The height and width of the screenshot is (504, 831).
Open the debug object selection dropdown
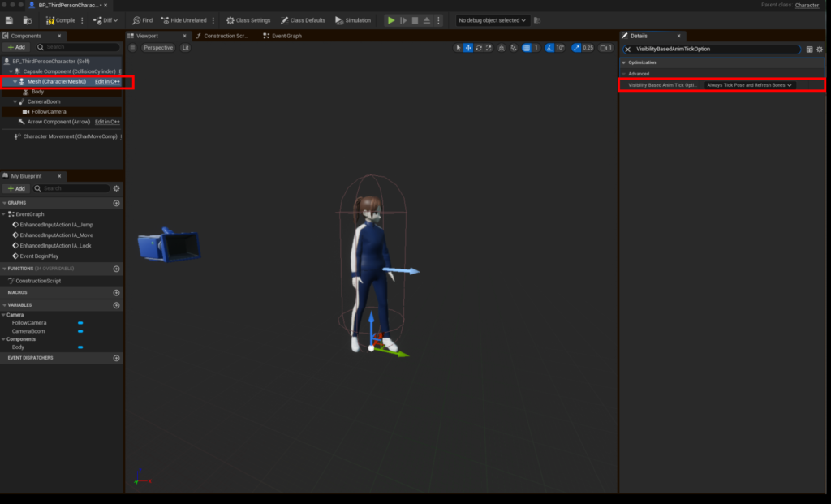[x=492, y=20]
